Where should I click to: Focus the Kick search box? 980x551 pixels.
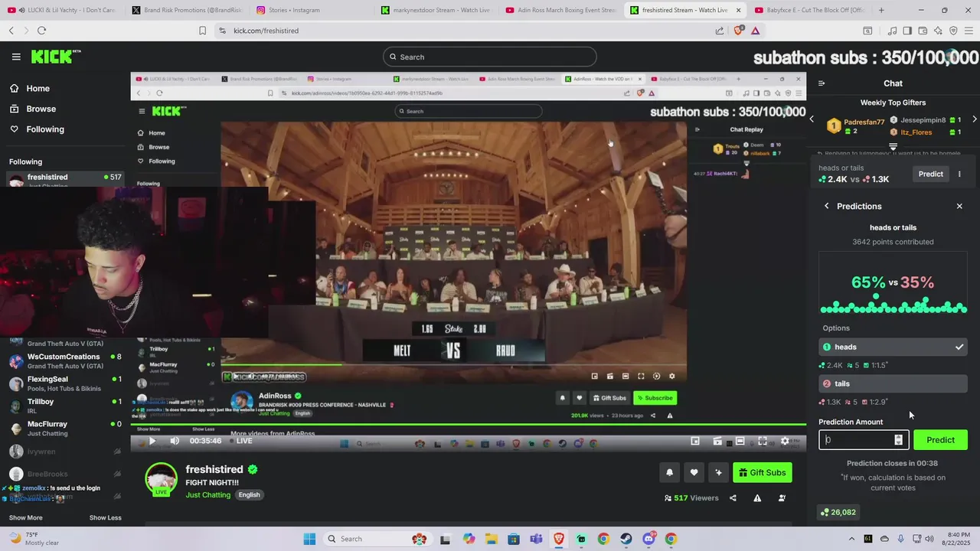(490, 57)
